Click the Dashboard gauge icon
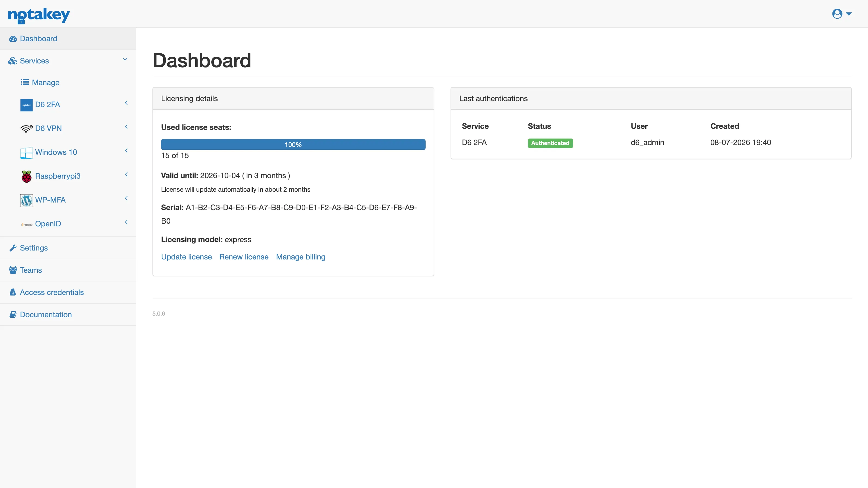The width and height of the screenshot is (868, 488). [13, 39]
